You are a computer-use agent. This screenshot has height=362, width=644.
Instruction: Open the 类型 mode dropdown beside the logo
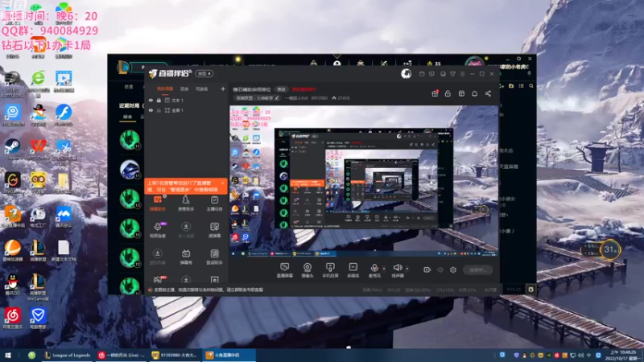[204, 74]
